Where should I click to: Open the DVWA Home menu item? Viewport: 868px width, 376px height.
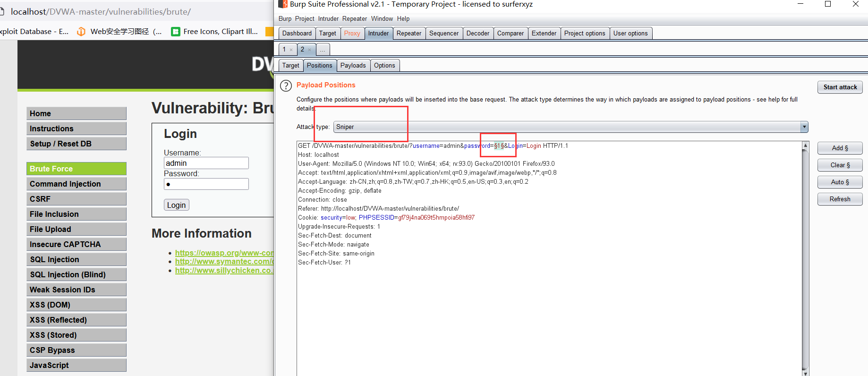[x=77, y=113]
